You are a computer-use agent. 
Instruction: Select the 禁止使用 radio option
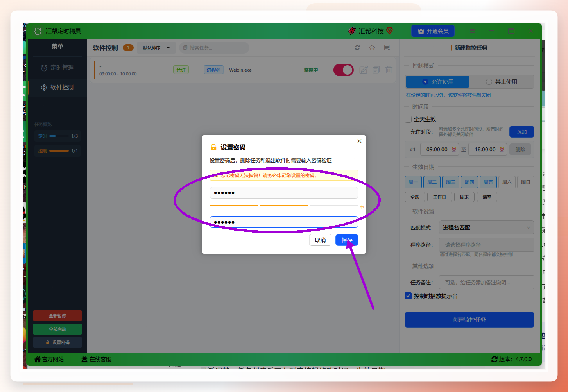click(502, 82)
